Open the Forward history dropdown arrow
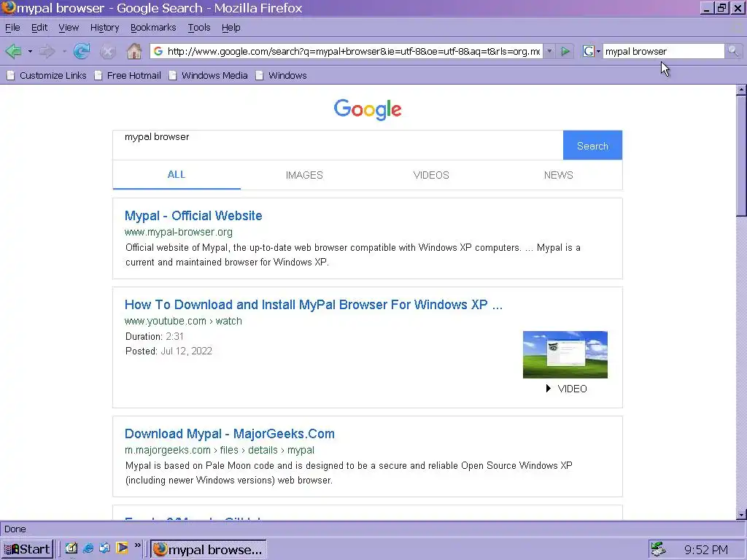The height and width of the screenshot is (560, 747). click(x=64, y=52)
